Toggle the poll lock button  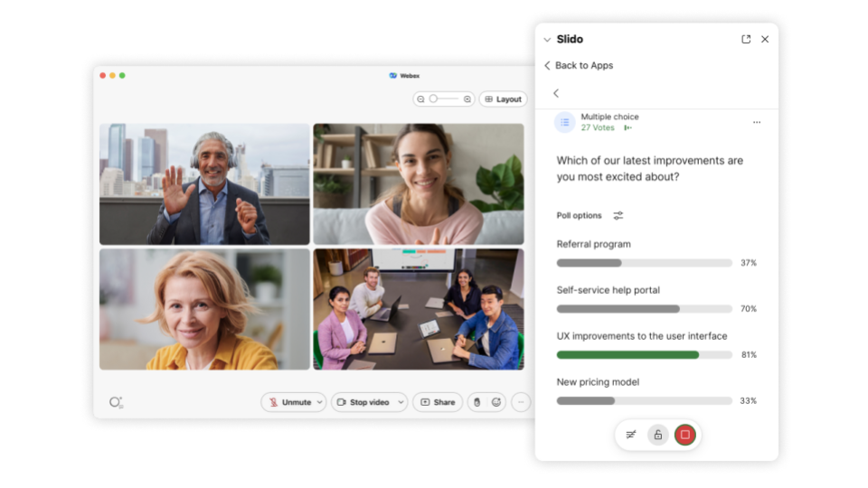point(657,435)
